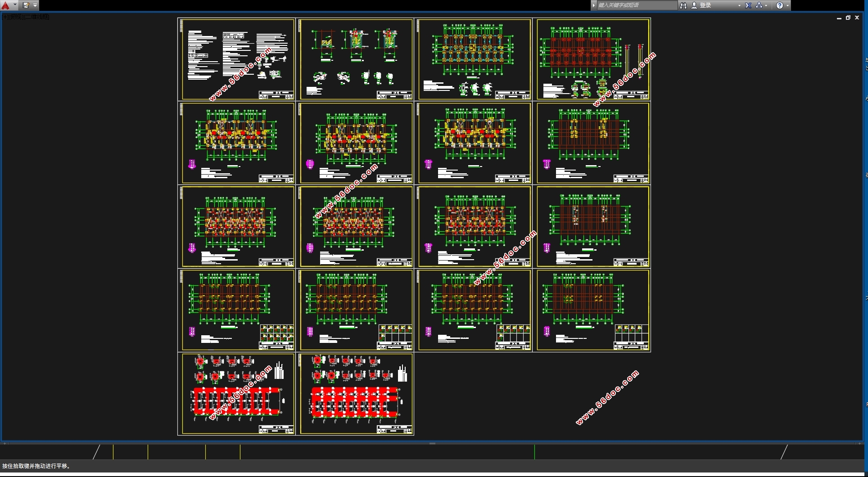Click the bottom-left red beam layout sheet
The height and width of the screenshot is (477, 868).
(236, 394)
